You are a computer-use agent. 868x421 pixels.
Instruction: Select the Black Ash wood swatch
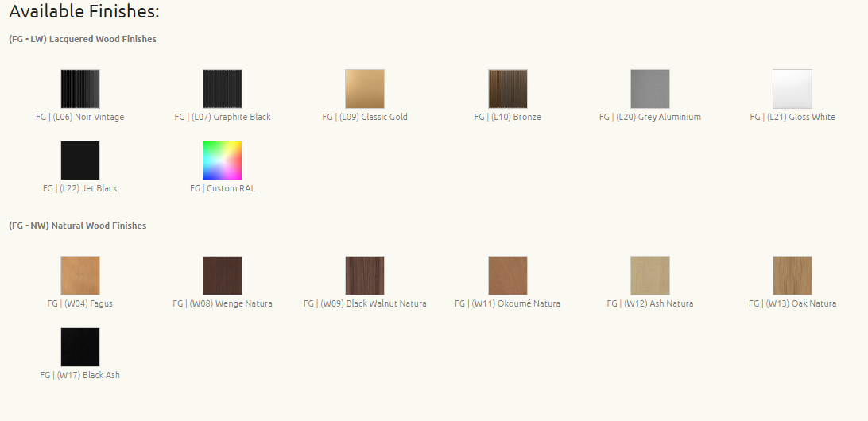click(x=80, y=347)
